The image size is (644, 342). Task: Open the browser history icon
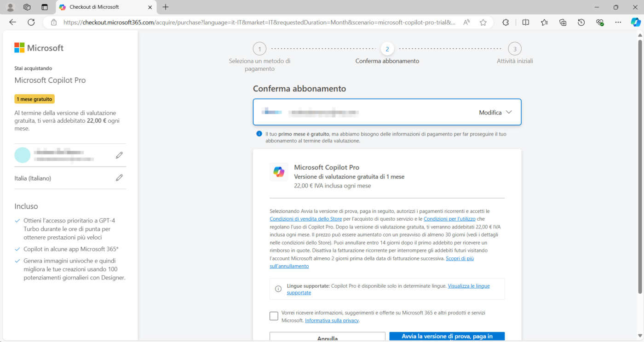pyautogui.click(x=581, y=22)
